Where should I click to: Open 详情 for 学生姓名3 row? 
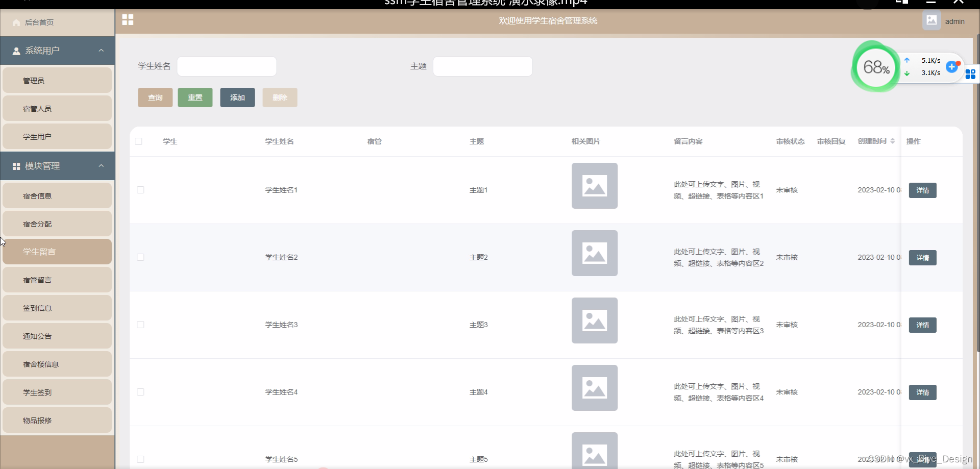[922, 325]
